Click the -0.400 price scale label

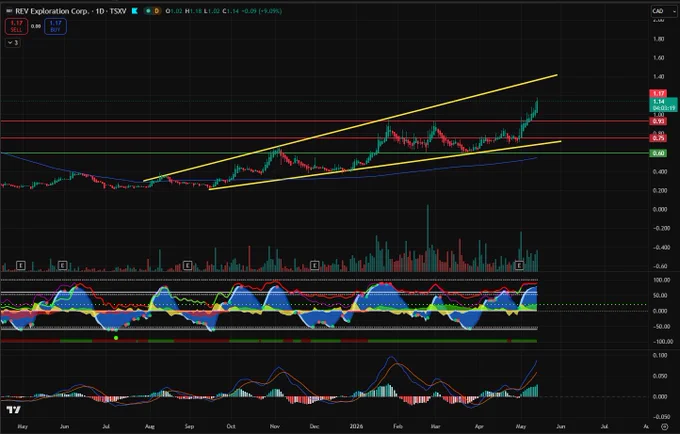(x=660, y=248)
